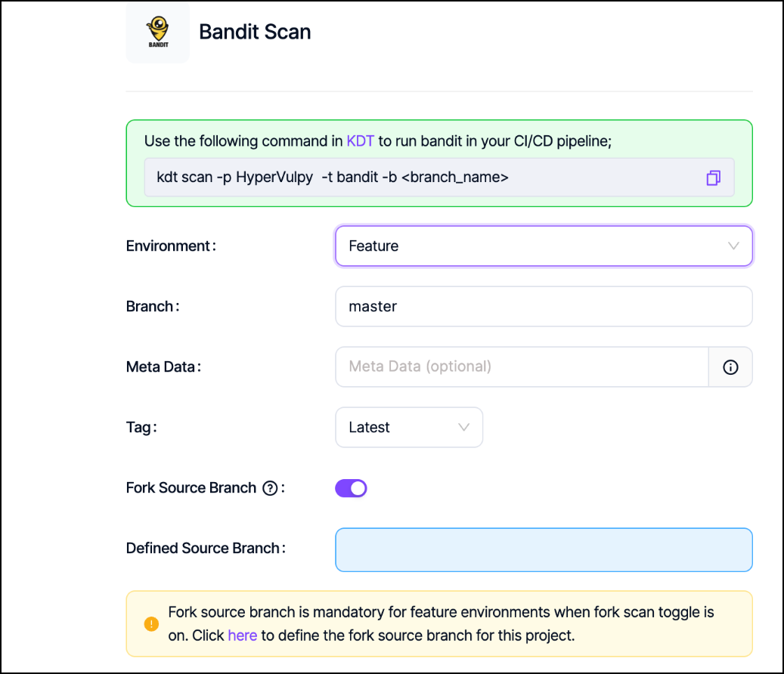Screen dimensions: 784x674
Task: Click the Environment field's chevron arrow
Action: [x=733, y=246]
